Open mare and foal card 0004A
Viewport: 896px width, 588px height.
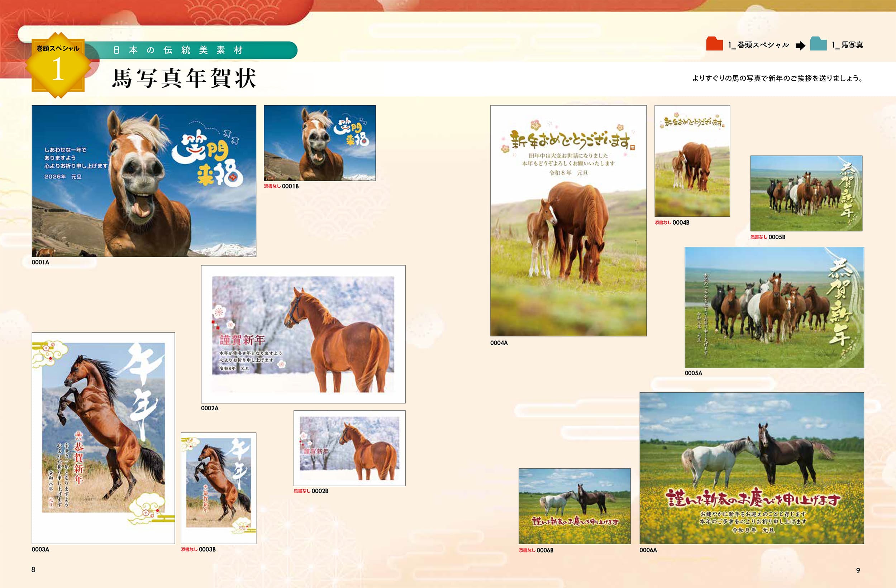click(568, 221)
